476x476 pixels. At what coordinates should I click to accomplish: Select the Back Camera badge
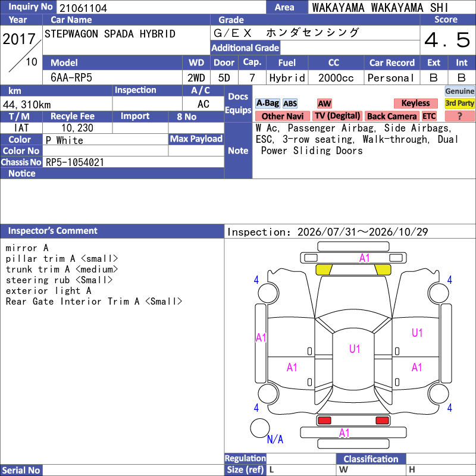tap(392, 116)
